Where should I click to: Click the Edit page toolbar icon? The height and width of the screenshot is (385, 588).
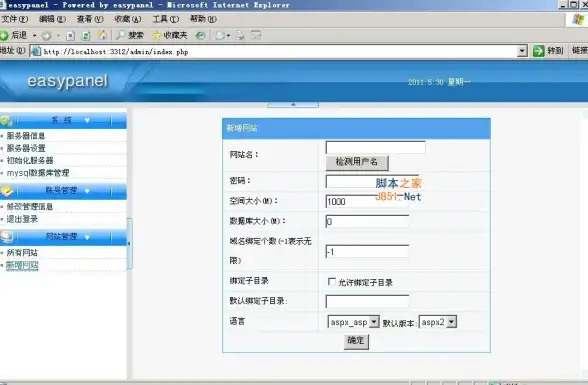point(256,35)
